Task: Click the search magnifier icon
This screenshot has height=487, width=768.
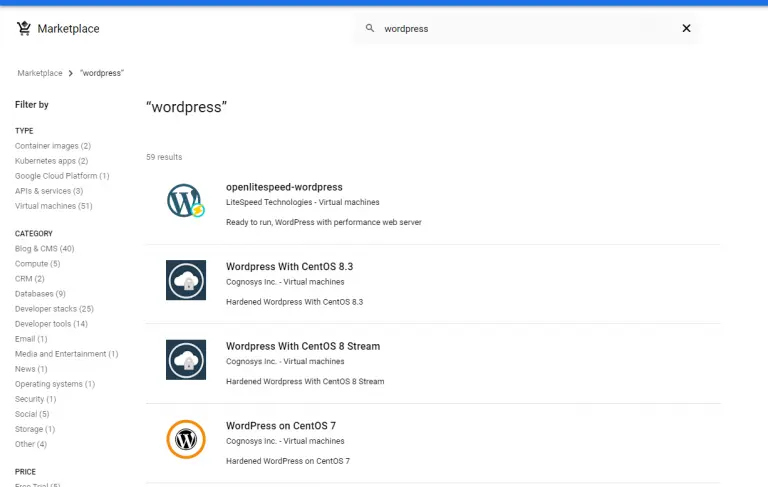Action: (x=370, y=28)
